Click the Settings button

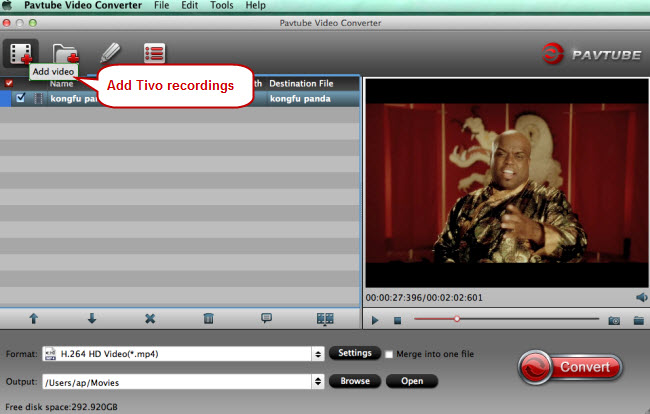click(355, 353)
